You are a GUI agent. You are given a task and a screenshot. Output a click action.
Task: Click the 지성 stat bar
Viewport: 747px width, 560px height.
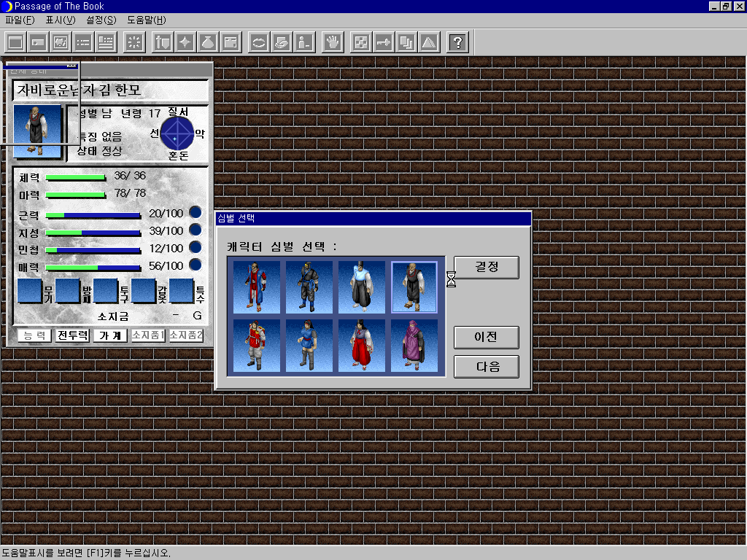(x=93, y=233)
